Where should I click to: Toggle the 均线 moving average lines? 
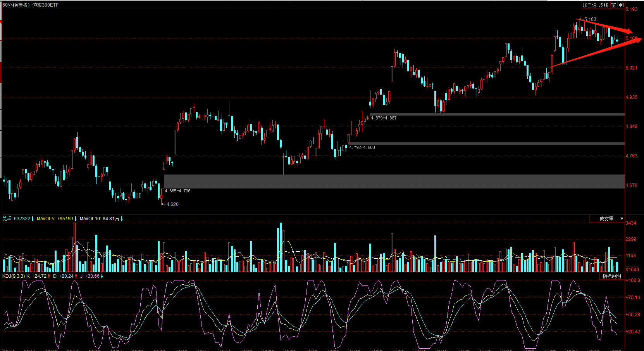click(603, 5)
